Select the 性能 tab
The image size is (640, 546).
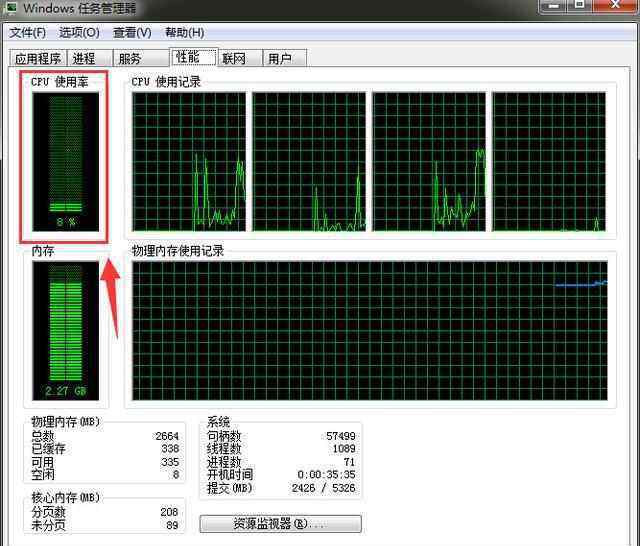194,57
